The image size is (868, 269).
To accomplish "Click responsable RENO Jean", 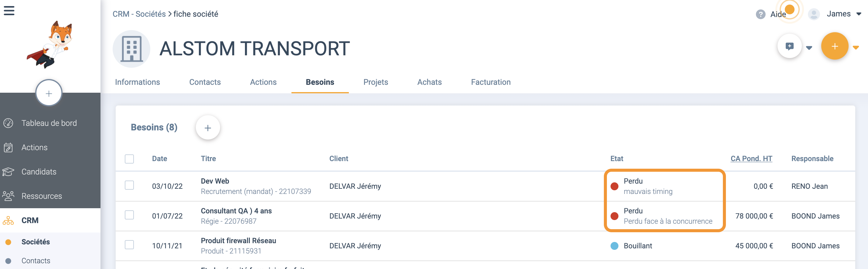I will [809, 186].
